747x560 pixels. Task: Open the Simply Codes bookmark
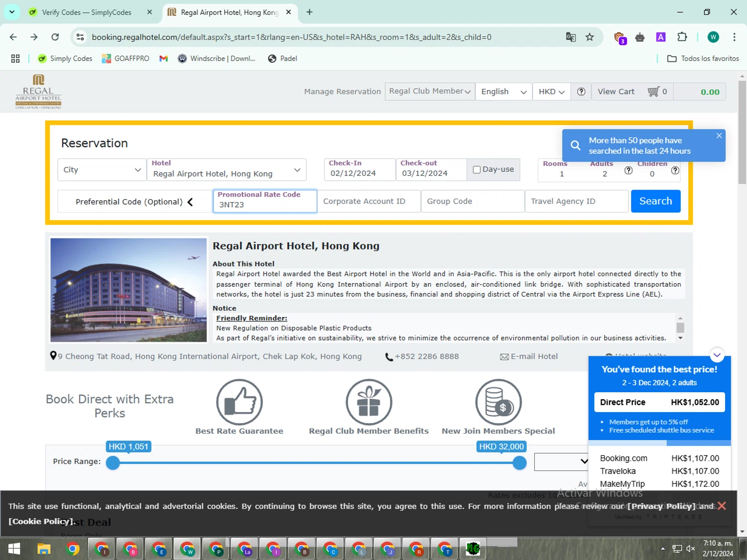pyautogui.click(x=65, y=58)
